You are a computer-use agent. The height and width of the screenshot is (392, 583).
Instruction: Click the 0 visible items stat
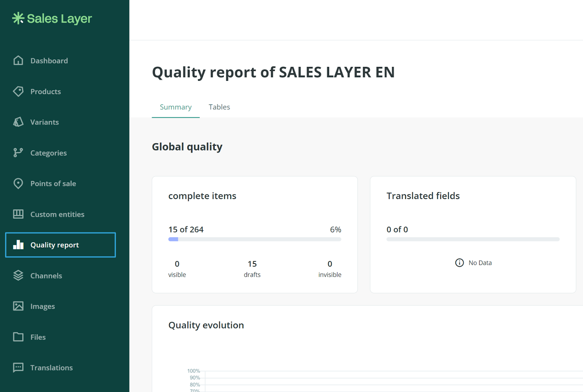click(x=177, y=269)
